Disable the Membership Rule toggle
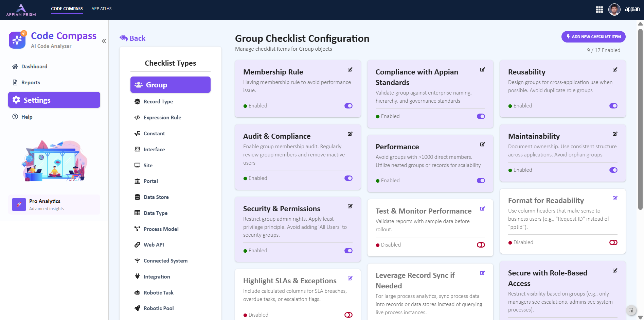Screen dimensions: 644x320 [348, 106]
